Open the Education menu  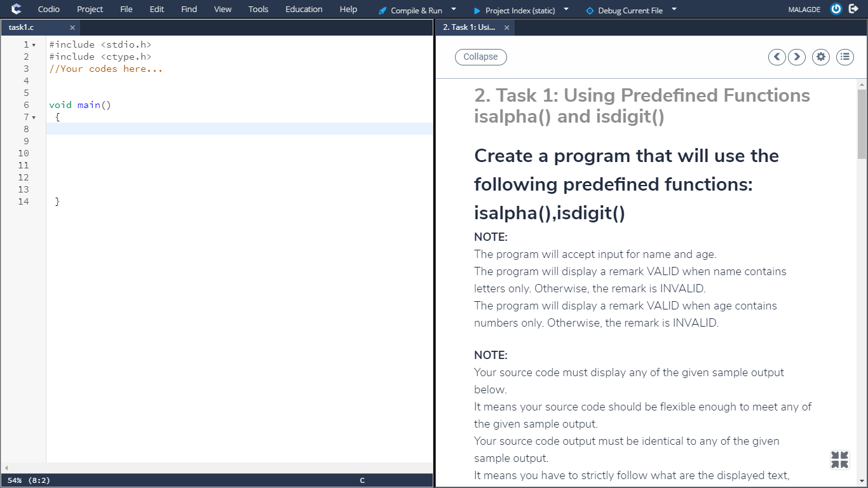click(303, 9)
